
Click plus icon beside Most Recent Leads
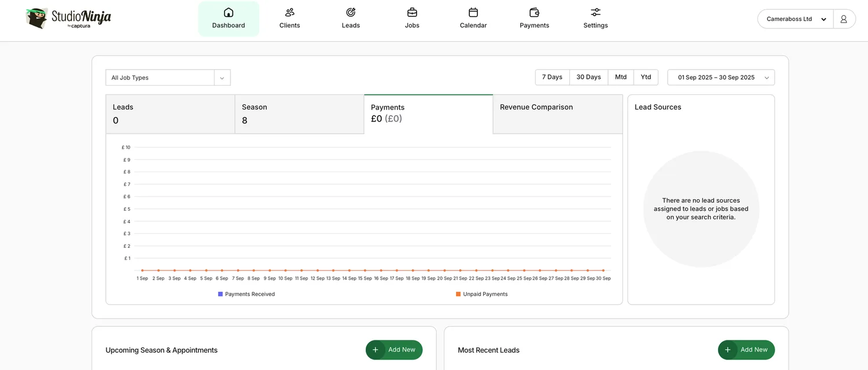728,350
